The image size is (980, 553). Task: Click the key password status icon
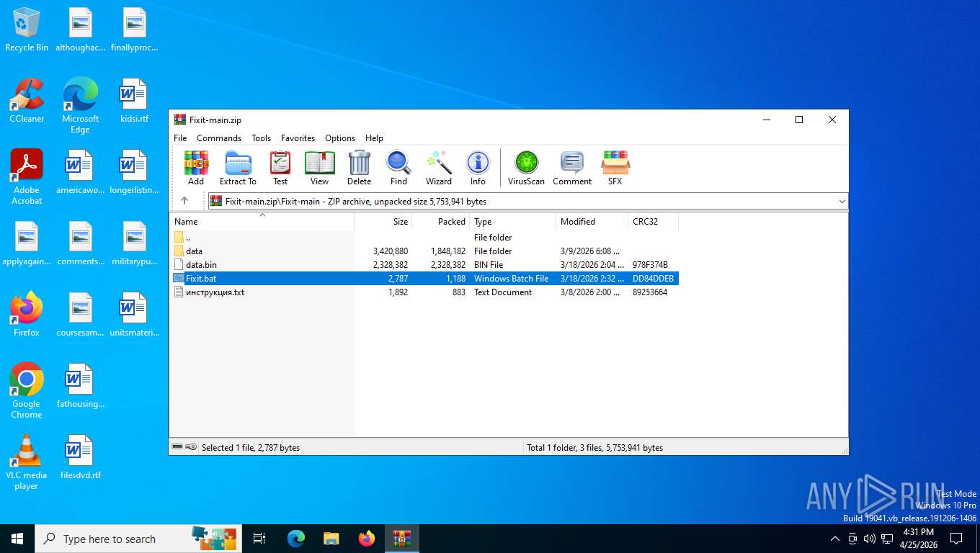coord(191,447)
